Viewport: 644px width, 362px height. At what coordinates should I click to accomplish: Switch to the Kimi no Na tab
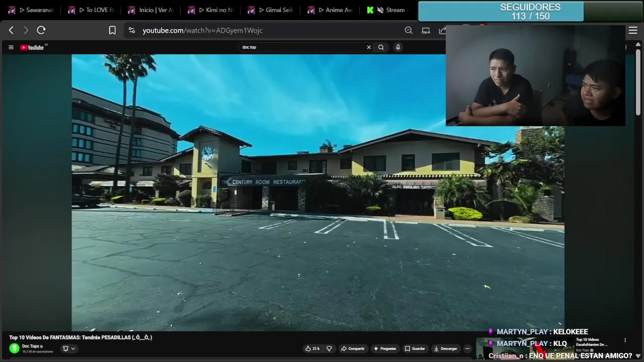coord(211,10)
